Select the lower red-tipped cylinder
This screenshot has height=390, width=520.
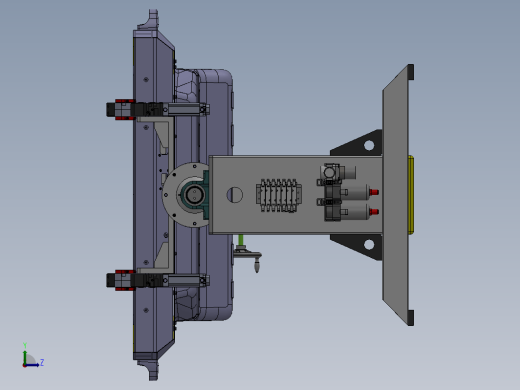pyautogui.click(x=359, y=211)
